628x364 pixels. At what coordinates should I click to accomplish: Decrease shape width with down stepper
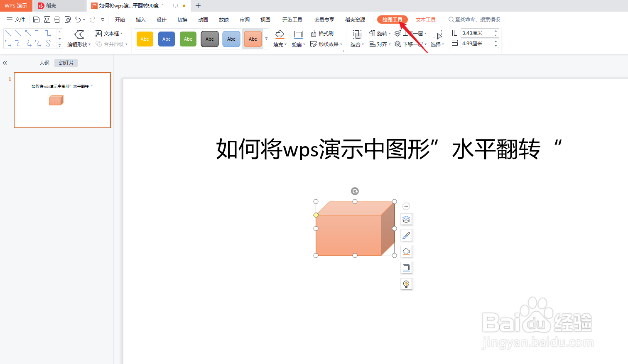(x=496, y=45)
